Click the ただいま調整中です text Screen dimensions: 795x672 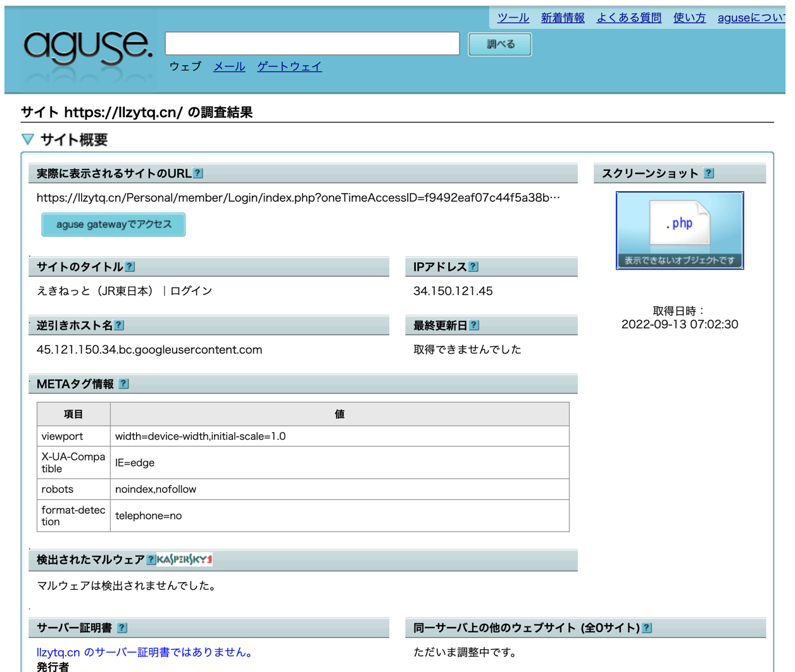click(x=465, y=652)
